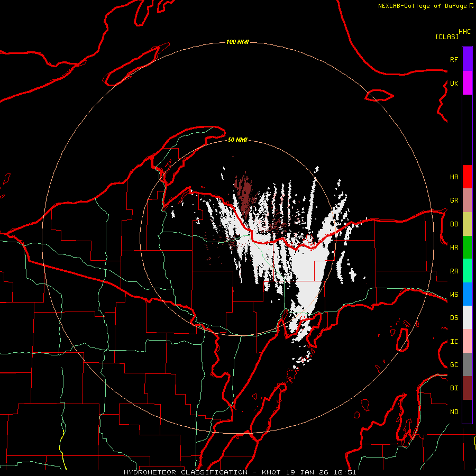Click the IC legend label

(x=454, y=342)
